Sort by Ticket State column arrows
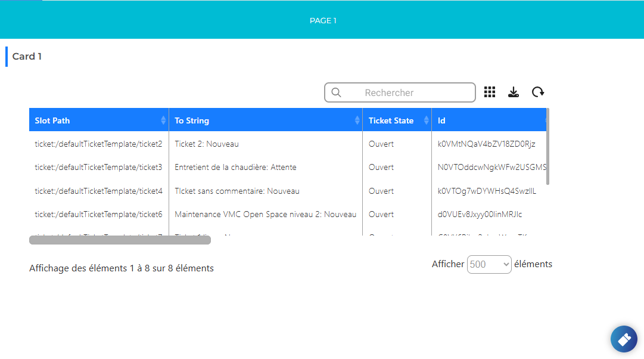This screenshot has width=644, height=359. tap(426, 120)
